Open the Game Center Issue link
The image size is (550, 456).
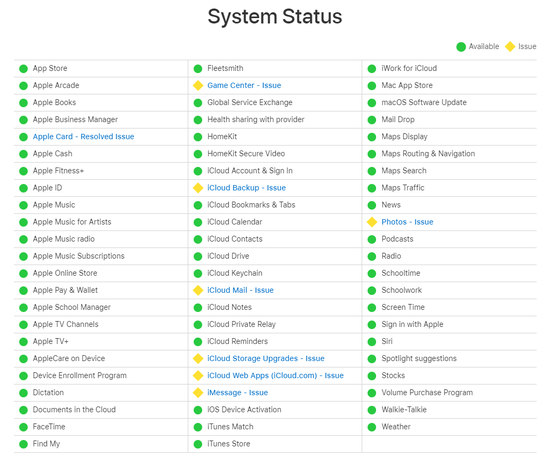244,86
